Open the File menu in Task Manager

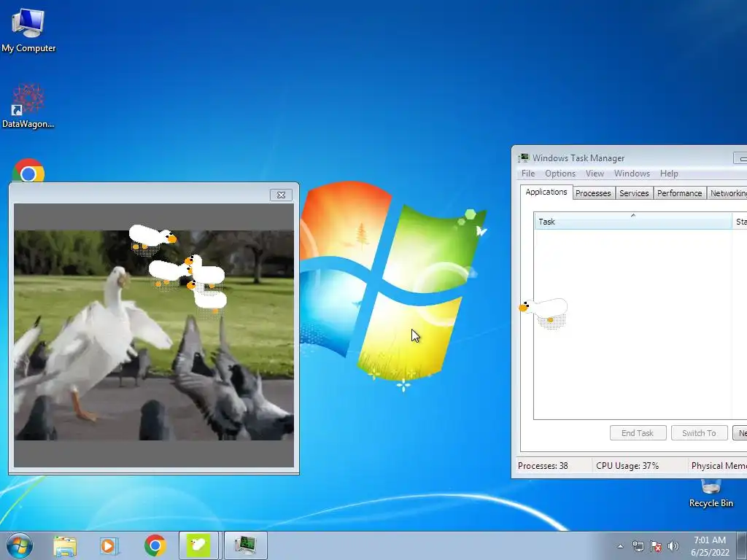[x=528, y=174]
